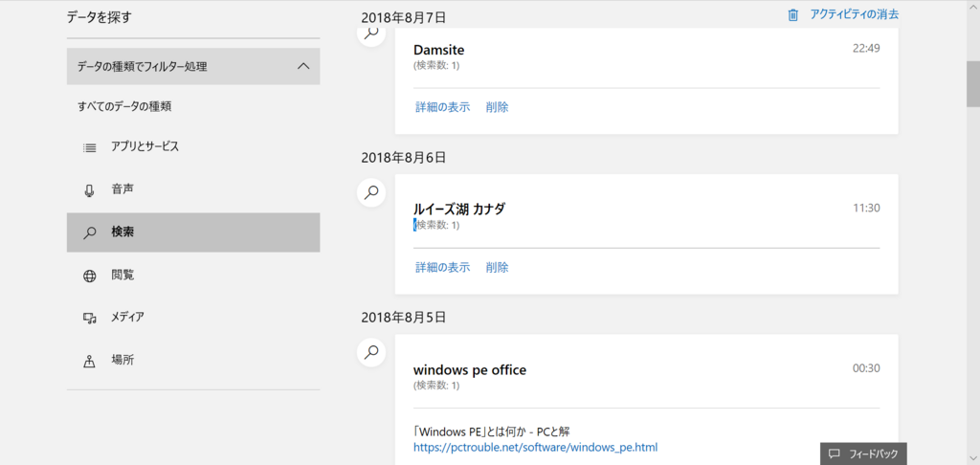Click the search icon beside Damsite card
The height and width of the screenshot is (465, 980).
371,33
